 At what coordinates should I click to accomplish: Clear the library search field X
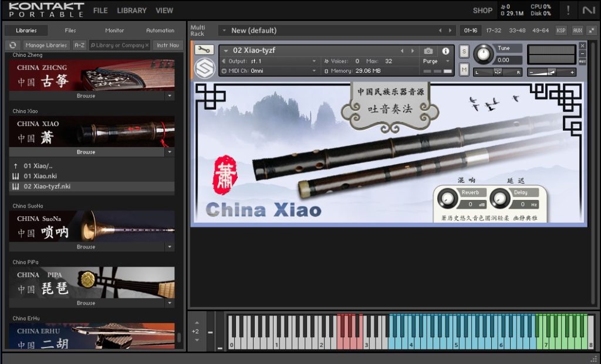point(147,45)
